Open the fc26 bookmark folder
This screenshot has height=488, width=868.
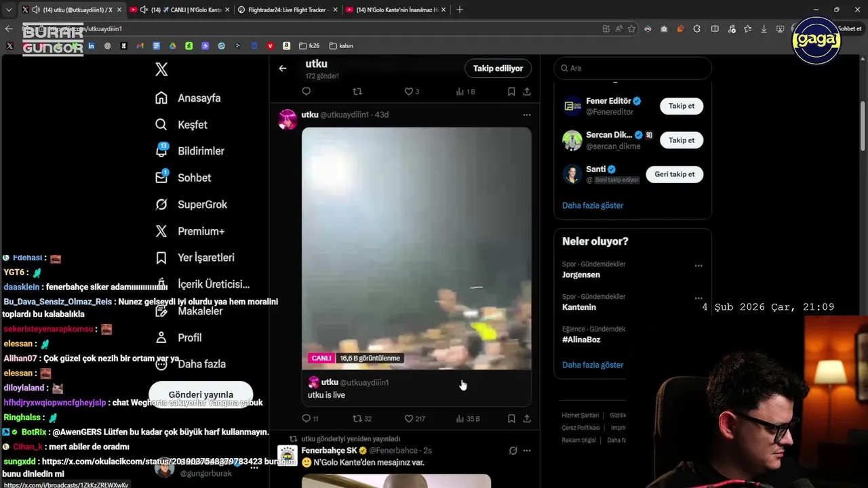[x=309, y=46]
